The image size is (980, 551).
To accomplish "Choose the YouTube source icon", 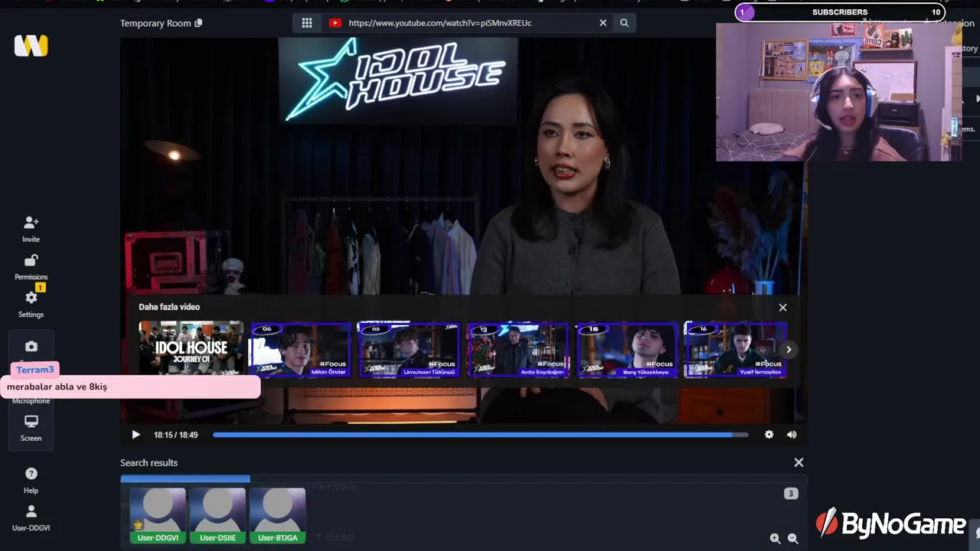I will (x=335, y=23).
